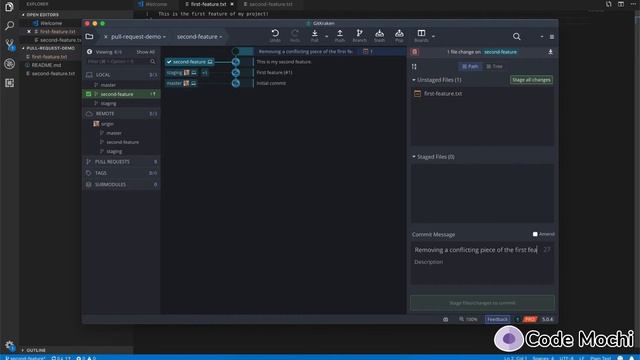Open the Pull options dropdown arrow
640x360 pixels.
[x=327, y=37]
